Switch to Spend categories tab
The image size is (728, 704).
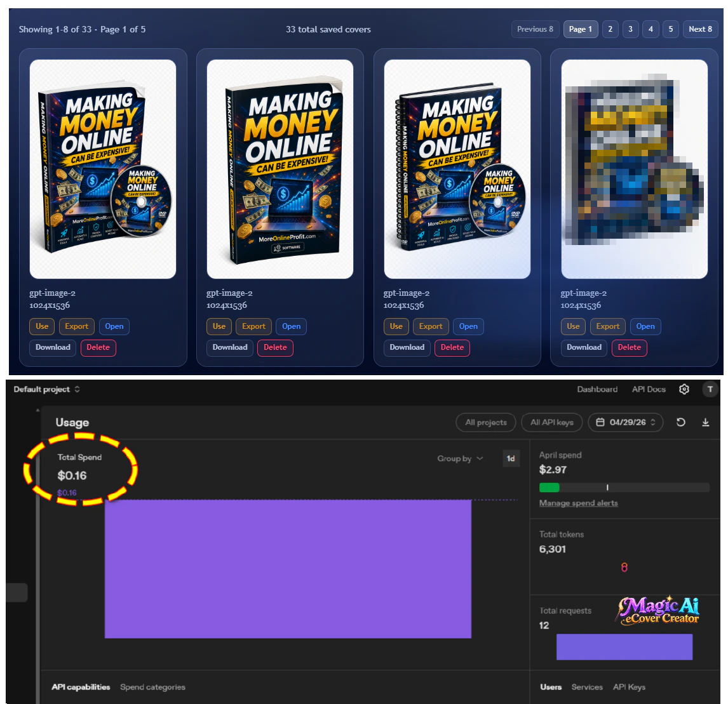[x=152, y=687]
